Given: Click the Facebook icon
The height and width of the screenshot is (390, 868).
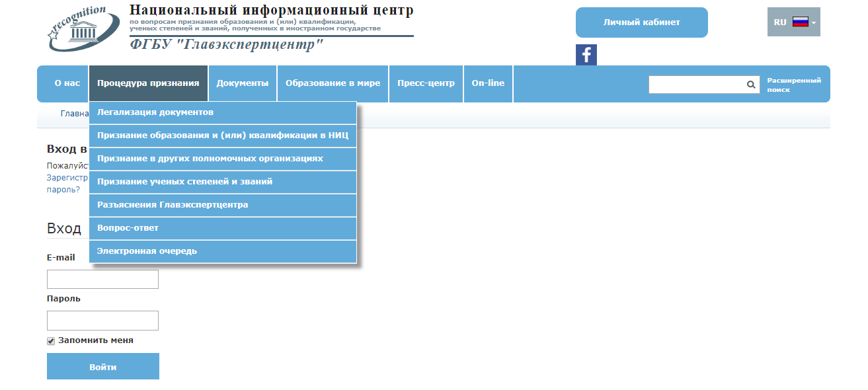Looking at the screenshot, I should 586,55.
